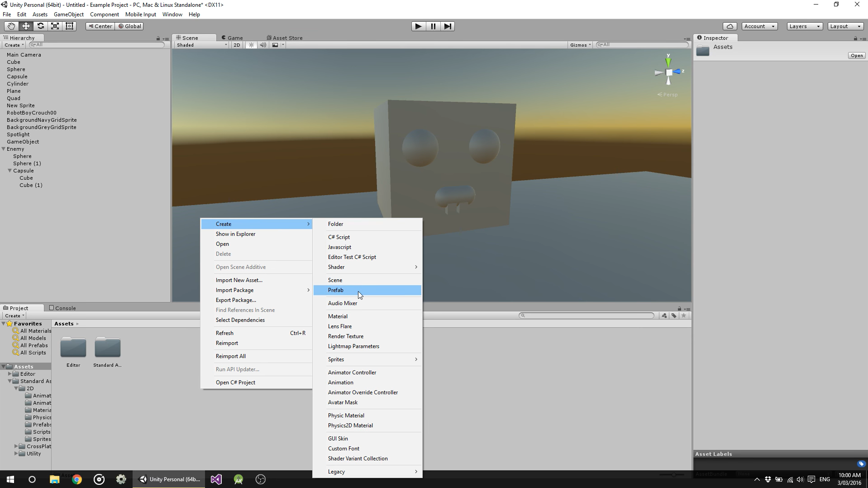Select the Rotate tool
The height and width of the screenshot is (488, 868).
click(x=40, y=26)
